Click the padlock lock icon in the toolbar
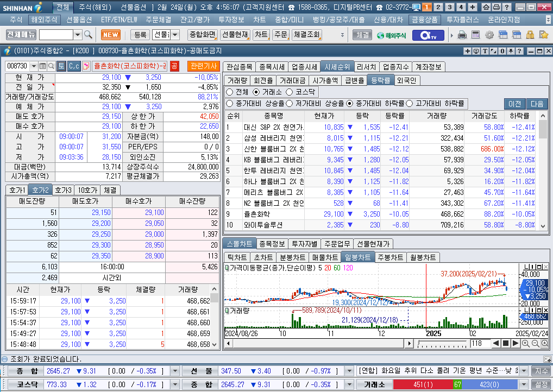This screenshot has width=553, height=392. point(530,35)
